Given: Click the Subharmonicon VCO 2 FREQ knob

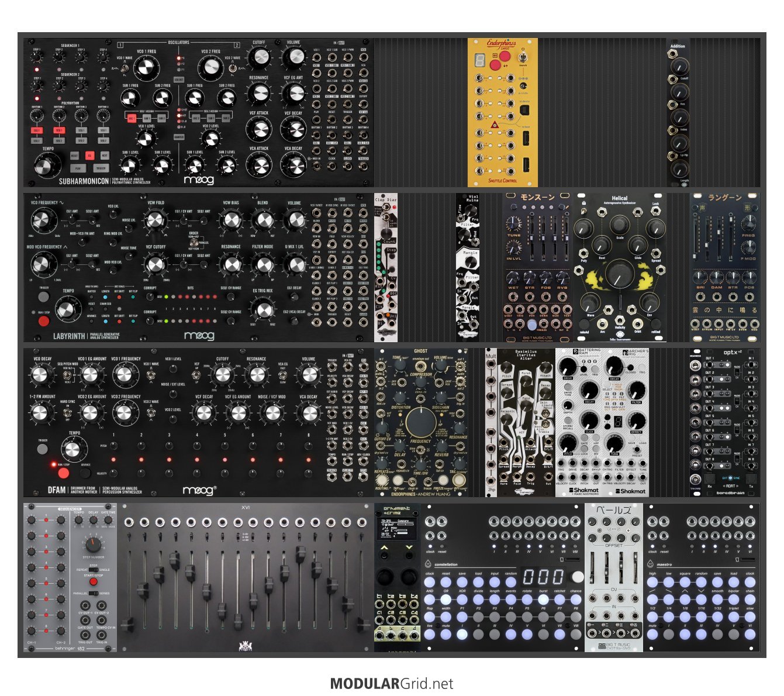Looking at the screenshot, I should (x=210, y=69).
